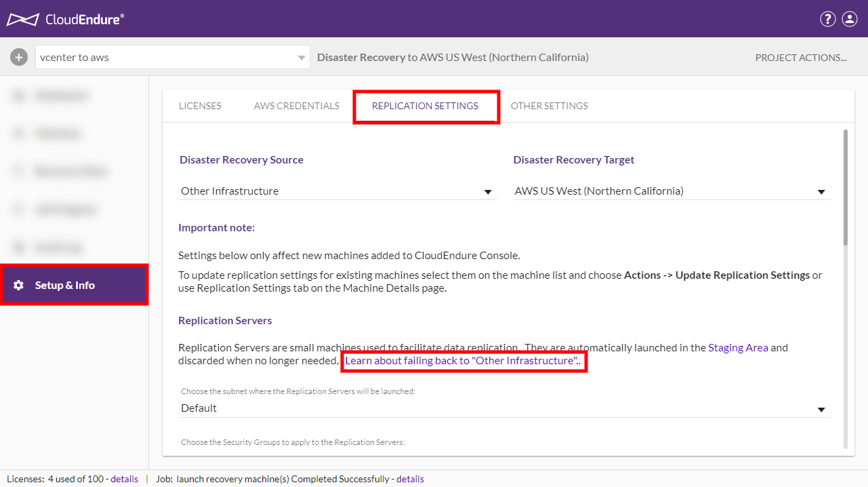Screen dimensions: 868x487
Task: Open the vcenter to aws project dropdown
Action: (173, 58)
